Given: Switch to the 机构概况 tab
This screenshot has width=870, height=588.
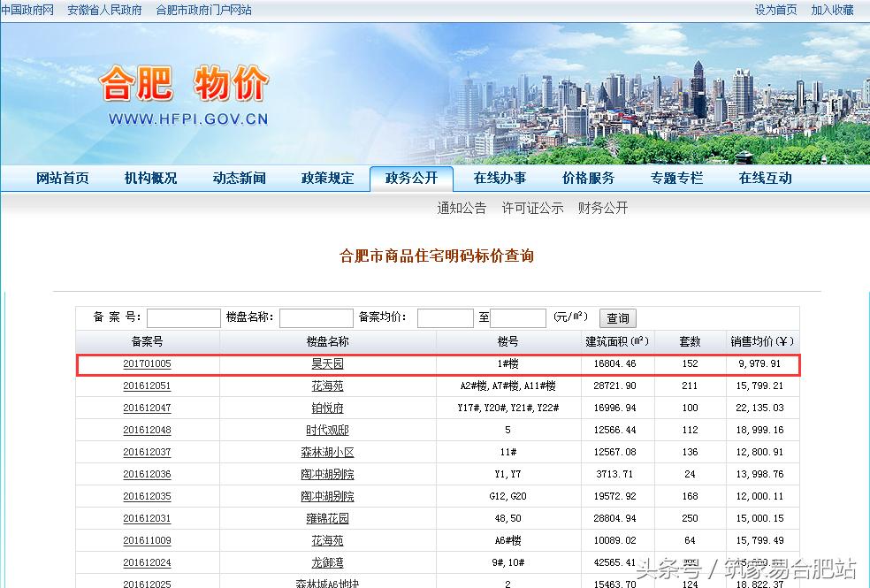Looking at the screenshot, I should 150,178.
